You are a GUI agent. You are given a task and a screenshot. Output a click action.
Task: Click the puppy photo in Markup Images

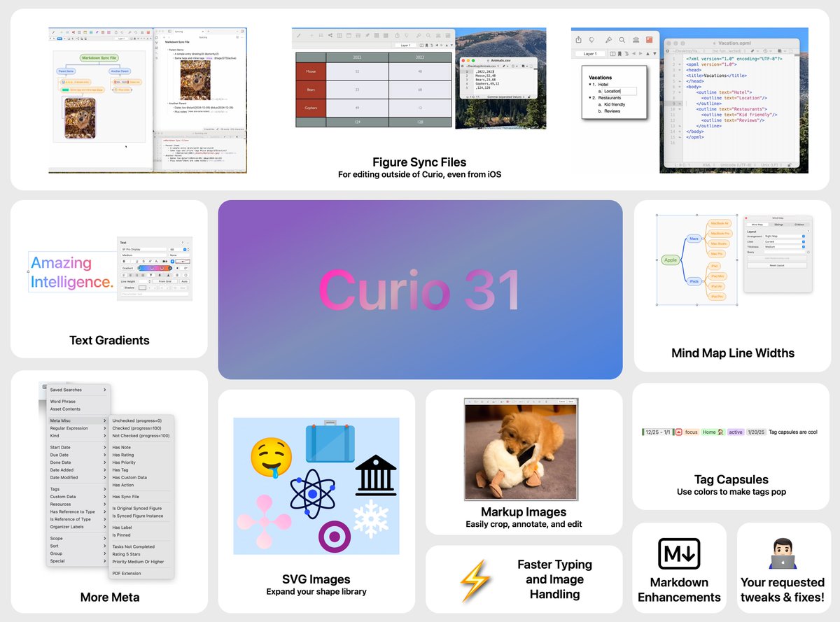(521, 452)
